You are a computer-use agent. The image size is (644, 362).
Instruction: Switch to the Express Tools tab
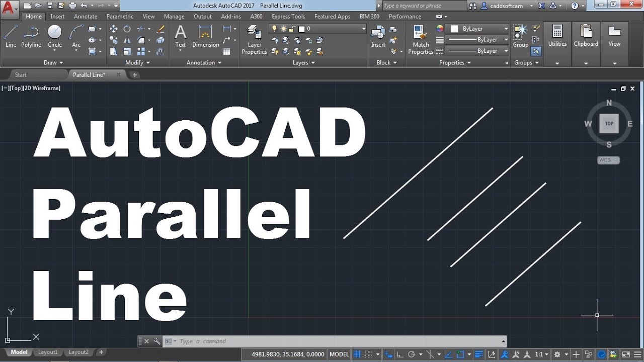[288, 17]
